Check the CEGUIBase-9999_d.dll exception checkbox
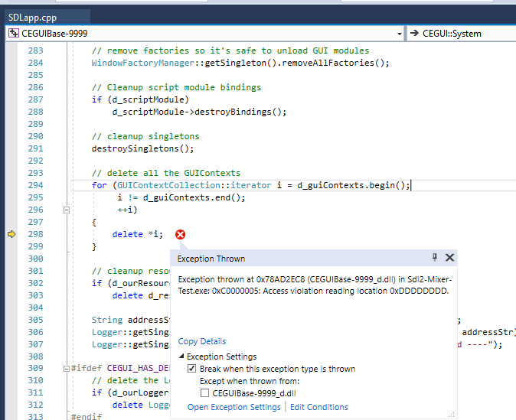Image resolution: width=516 pixels, height=420 pixels. point(205,392)
